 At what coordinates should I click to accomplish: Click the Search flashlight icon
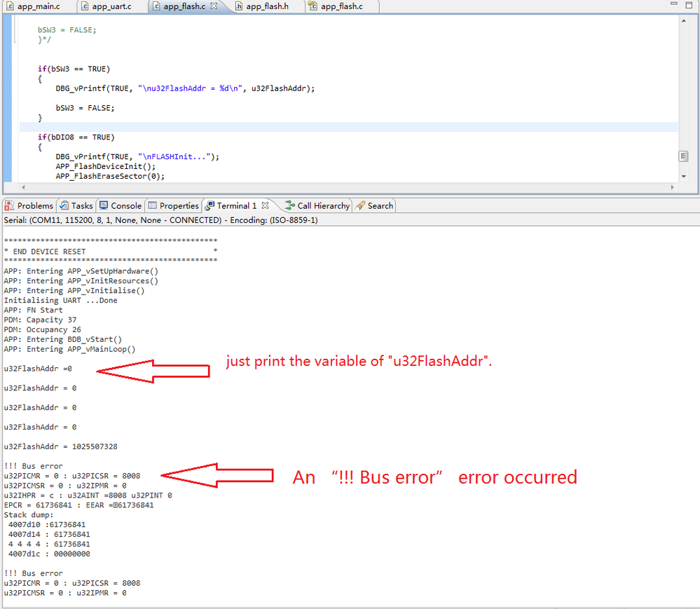coord(360,205)
